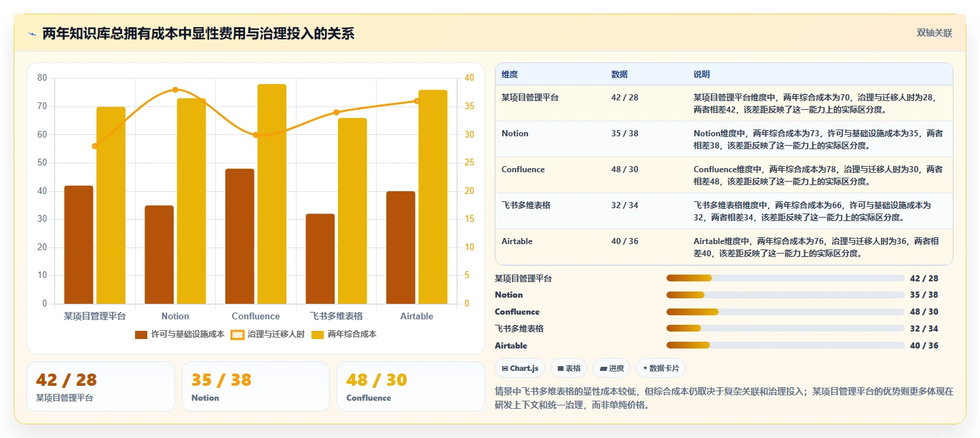Click the Airtable row description text
This screenshot has height=438, width=980.
[816, 247]
